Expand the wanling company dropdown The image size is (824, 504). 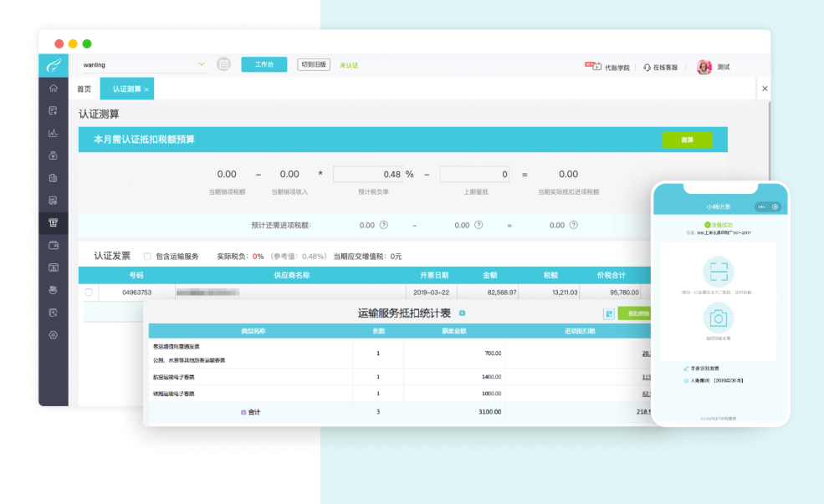201,64
